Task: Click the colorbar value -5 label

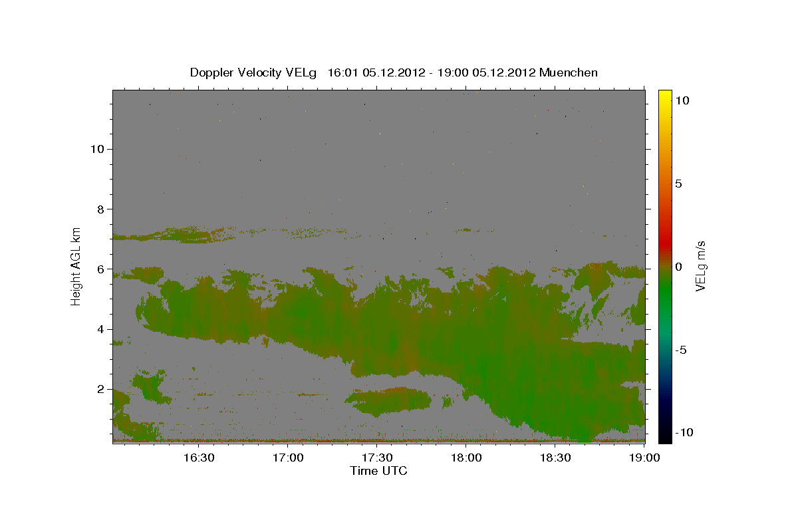Action: 681,350
